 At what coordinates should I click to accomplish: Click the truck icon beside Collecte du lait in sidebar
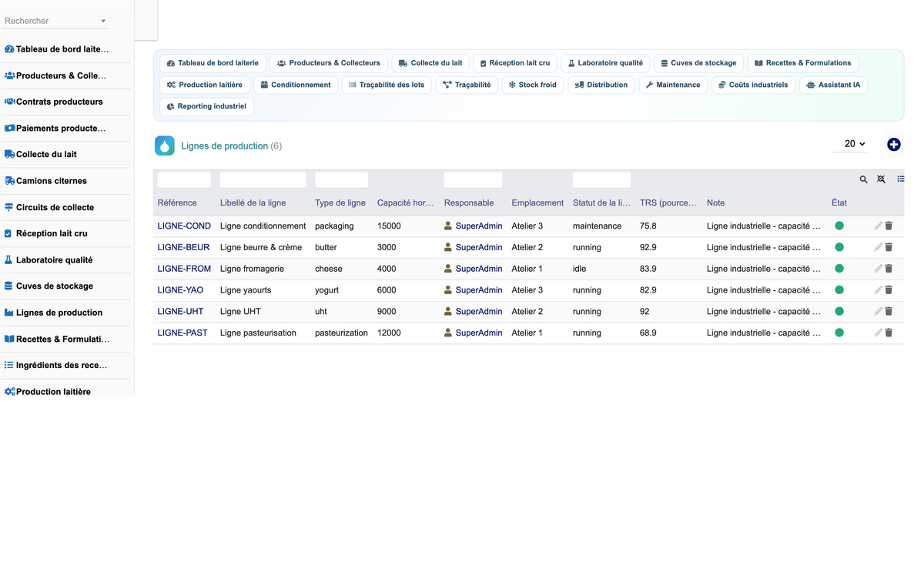[9, 154]
